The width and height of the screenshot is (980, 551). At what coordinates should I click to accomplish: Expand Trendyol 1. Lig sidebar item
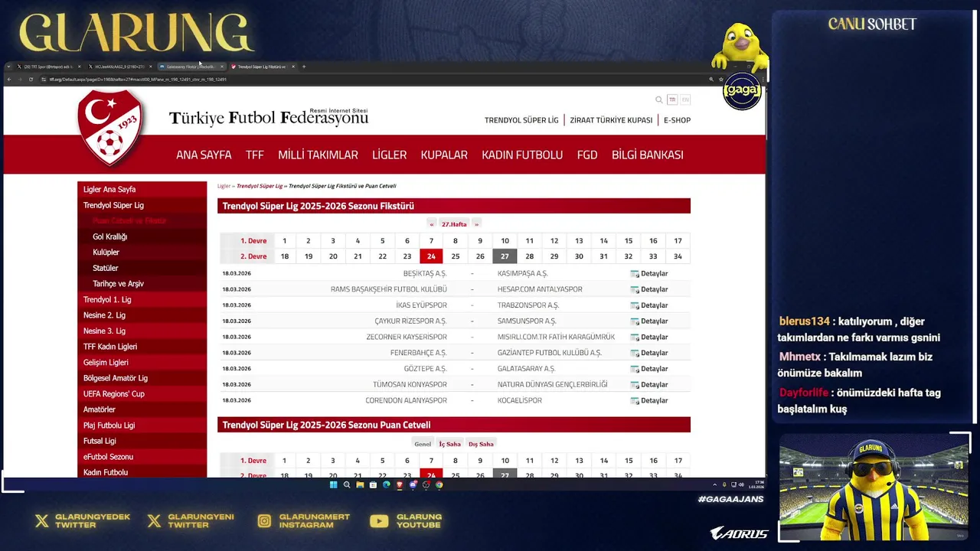pyautogui.click(x=142, y=299)
